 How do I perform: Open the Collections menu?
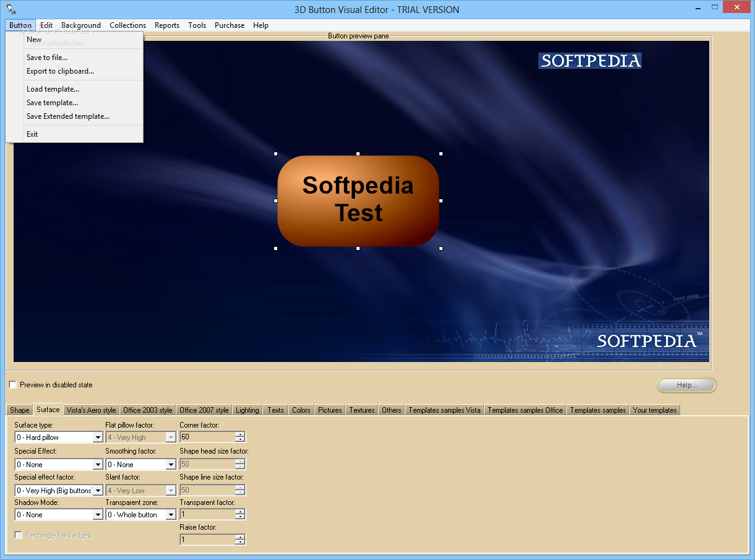pos(127,25)
